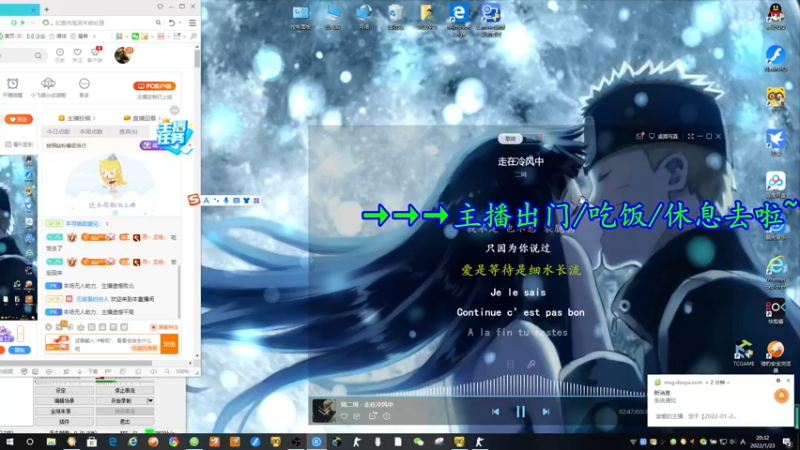Click the orange PC客户端 button
Screen dimensions: 800x450
tap(154, 86)
